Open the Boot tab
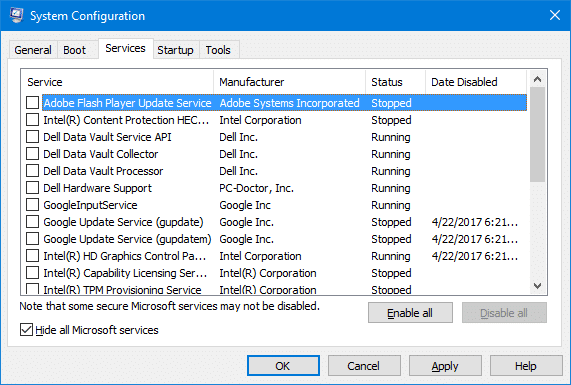 click(74, 50)
